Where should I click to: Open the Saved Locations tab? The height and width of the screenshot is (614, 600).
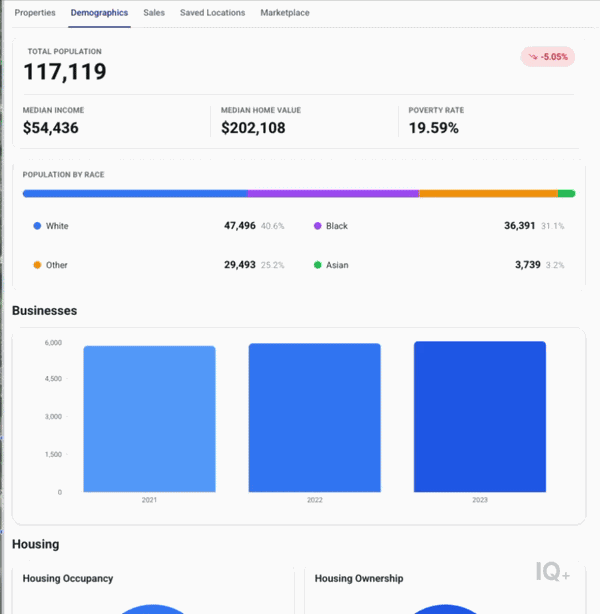coord(212,13)
